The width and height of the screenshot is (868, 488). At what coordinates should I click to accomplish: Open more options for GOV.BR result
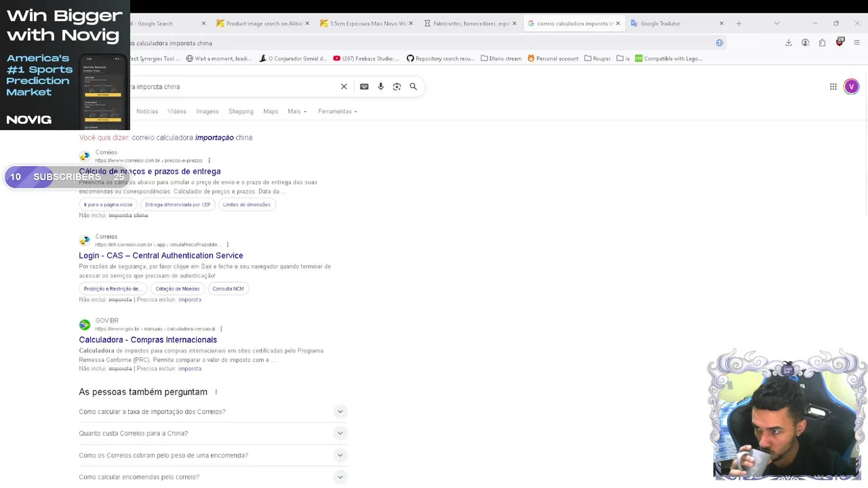[221, 329]
